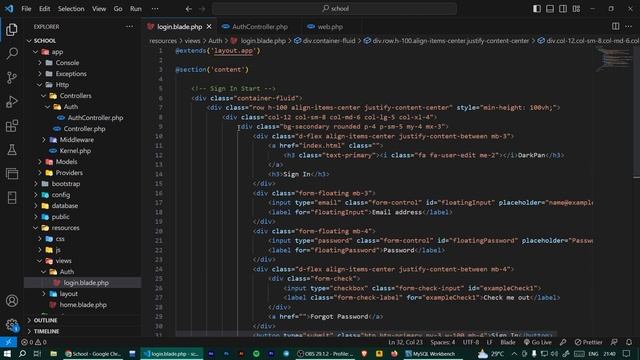Click the views breadcrumb segment

192,40
